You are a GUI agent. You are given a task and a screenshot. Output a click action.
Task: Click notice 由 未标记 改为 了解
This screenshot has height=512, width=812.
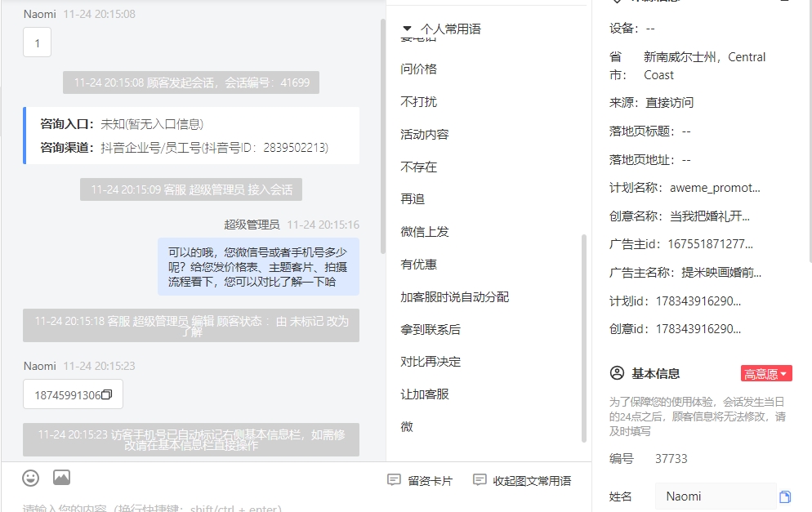click(191, 326)
